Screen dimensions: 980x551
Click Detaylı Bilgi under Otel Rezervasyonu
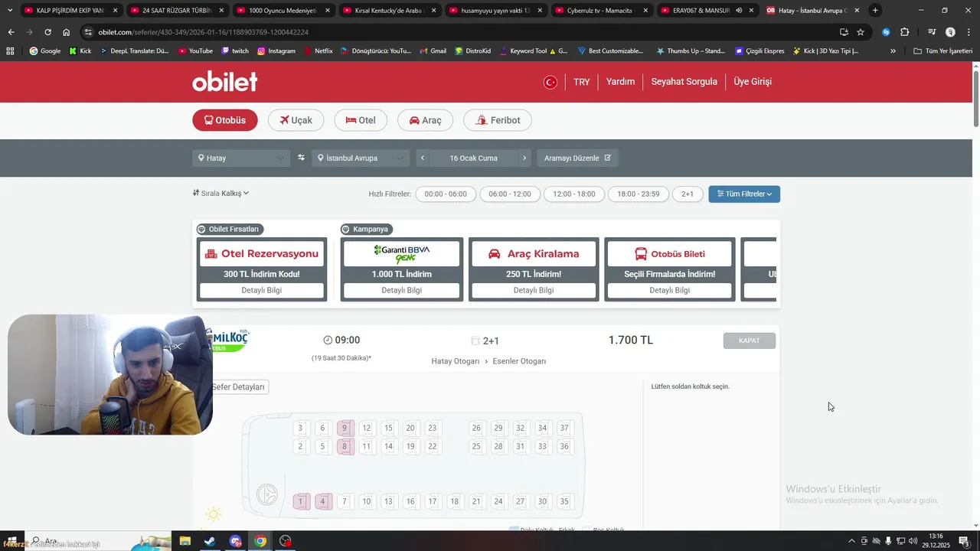pos(262,291)
